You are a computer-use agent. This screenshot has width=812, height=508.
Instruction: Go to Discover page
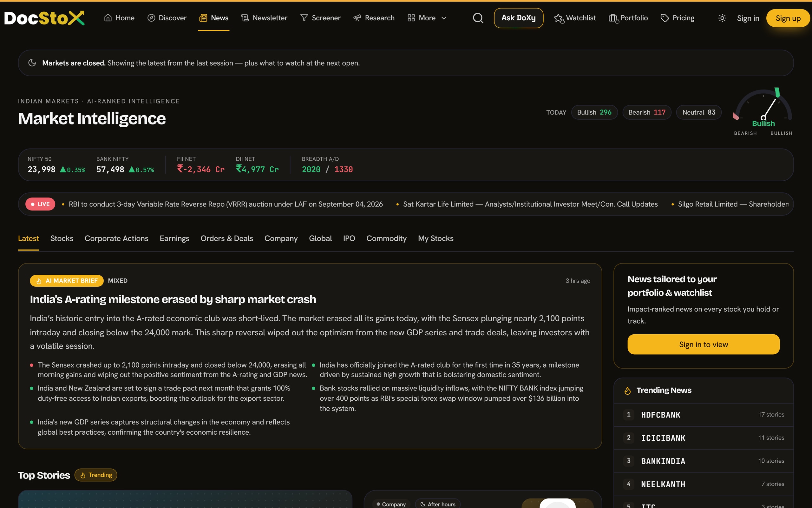(x=167, y=18)
